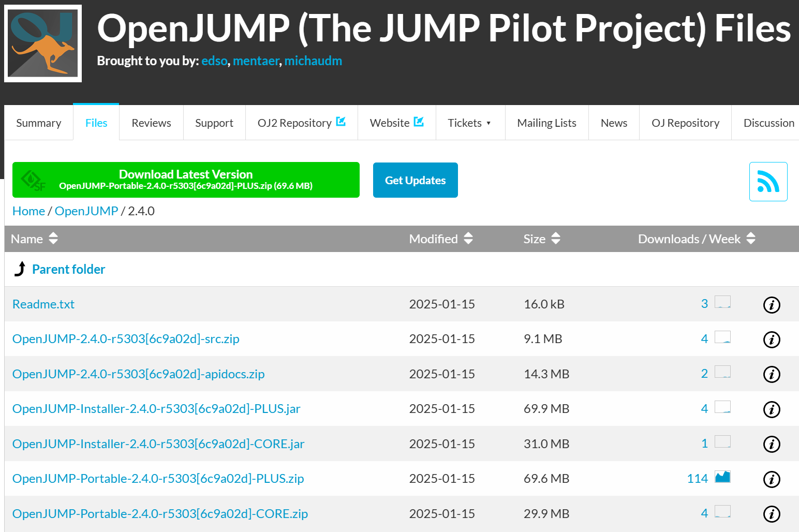Sort files by Modified column

coord(468,239)
